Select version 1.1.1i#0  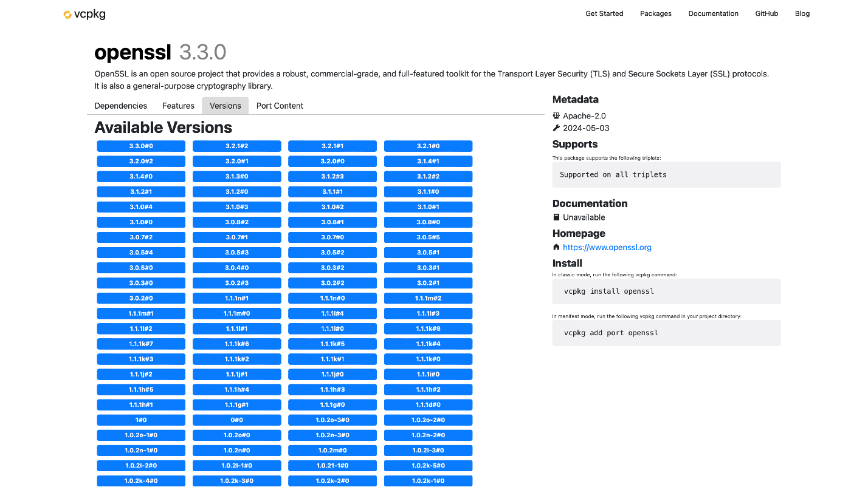click(x=428, y=374)
